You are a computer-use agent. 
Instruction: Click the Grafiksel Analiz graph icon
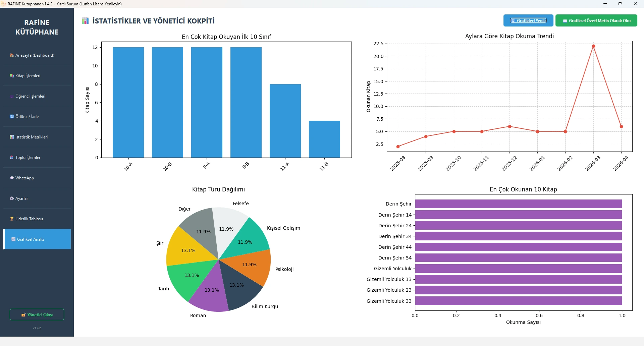(13, 239)
